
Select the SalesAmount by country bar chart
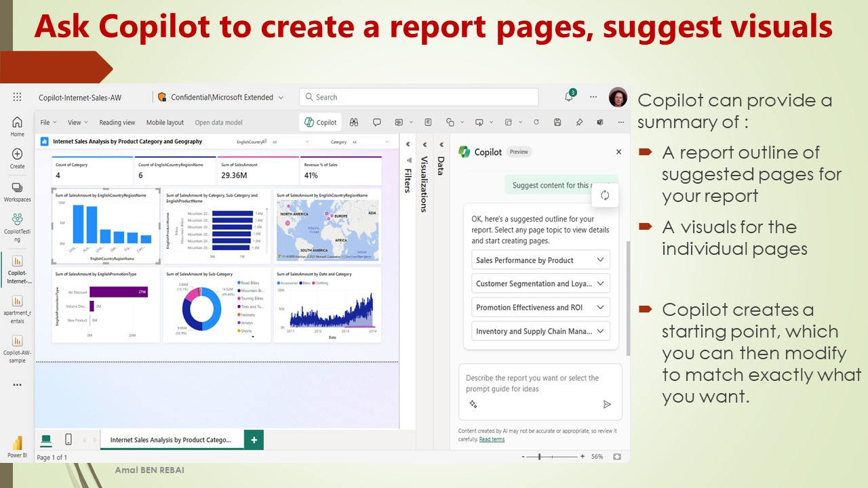point(106,226)
